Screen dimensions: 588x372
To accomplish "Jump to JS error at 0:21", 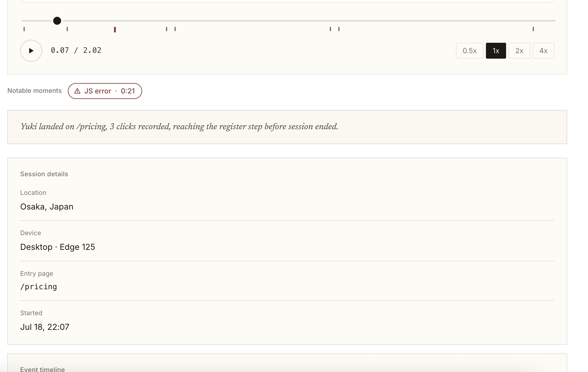I will click(105, 91).
